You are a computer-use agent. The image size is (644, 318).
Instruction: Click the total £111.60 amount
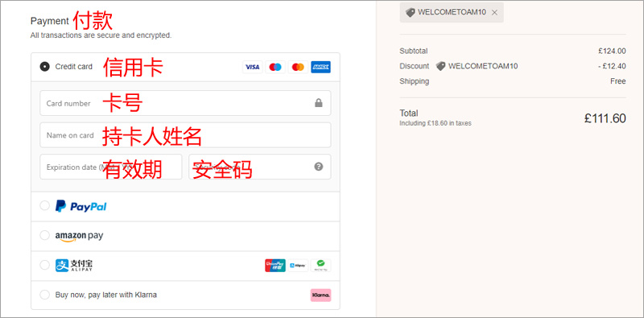(x=605, y=118)
